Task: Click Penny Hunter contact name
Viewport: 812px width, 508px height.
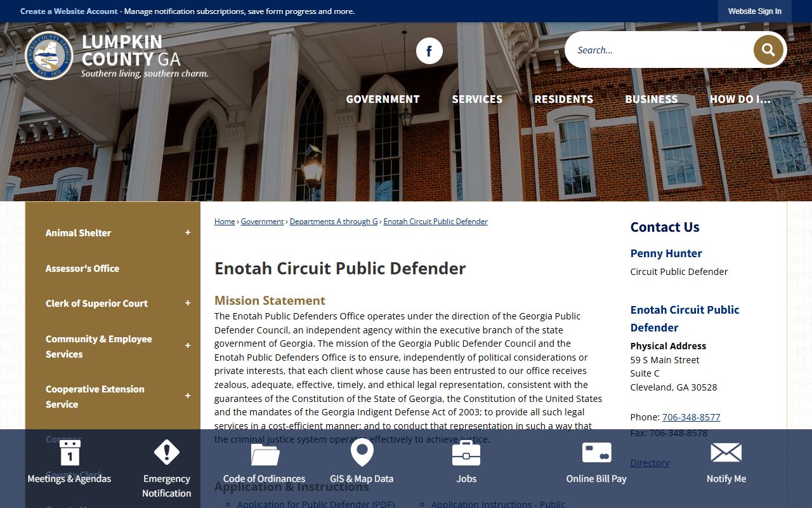Action: click(x=666, y=253)
